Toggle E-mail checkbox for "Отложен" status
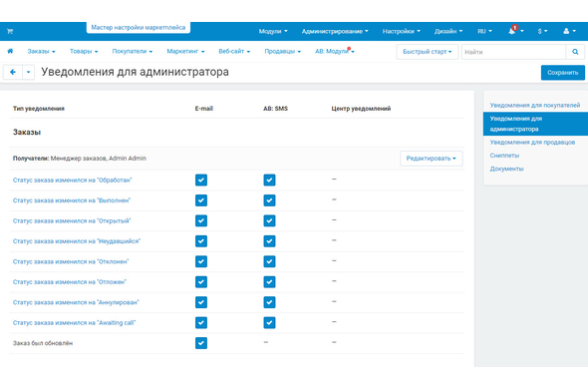588x390 pixels. pos(201,282)
